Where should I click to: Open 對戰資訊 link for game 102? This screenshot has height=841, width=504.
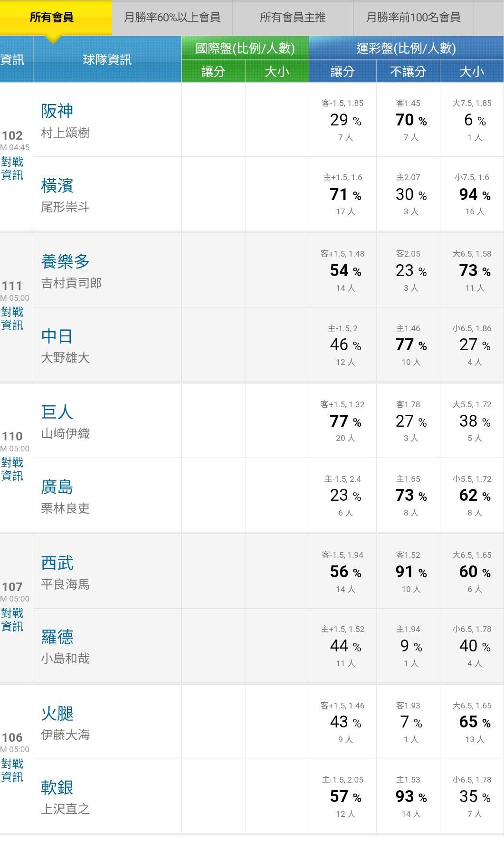pos(12,169)
